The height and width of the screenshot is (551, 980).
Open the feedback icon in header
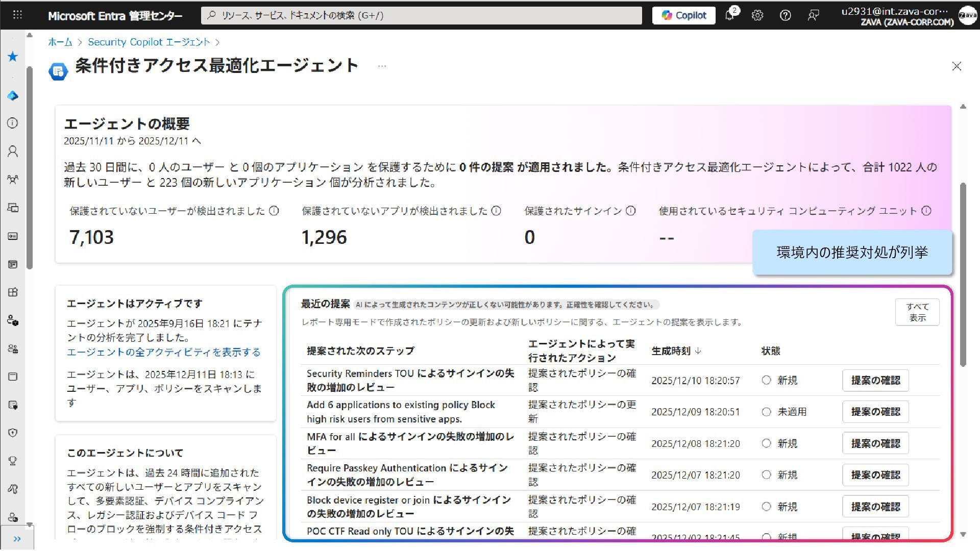click(x=813, y=15)
